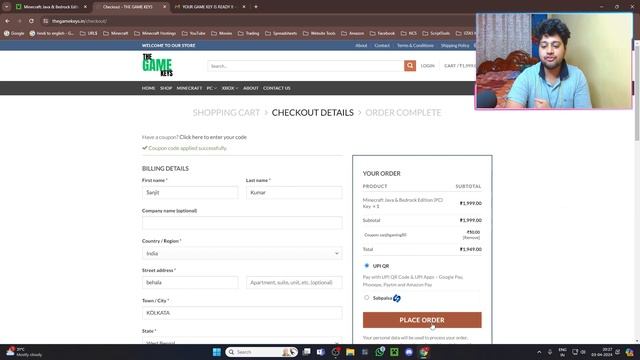This screenshot has height=360, width=640.
Task: Open the weather widget on taskbar
Action: click(24, 352)
